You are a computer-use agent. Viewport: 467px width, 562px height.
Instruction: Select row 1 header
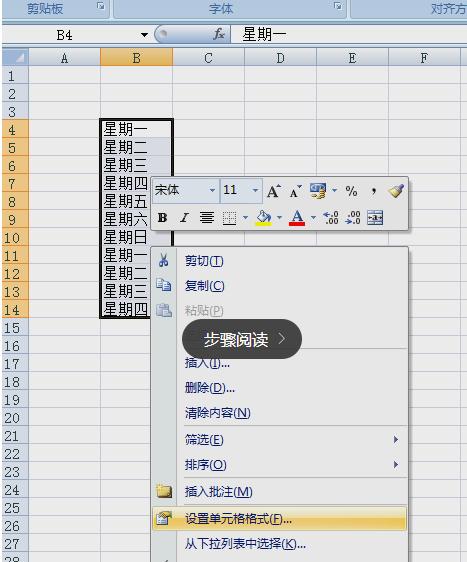pos(15,76)
